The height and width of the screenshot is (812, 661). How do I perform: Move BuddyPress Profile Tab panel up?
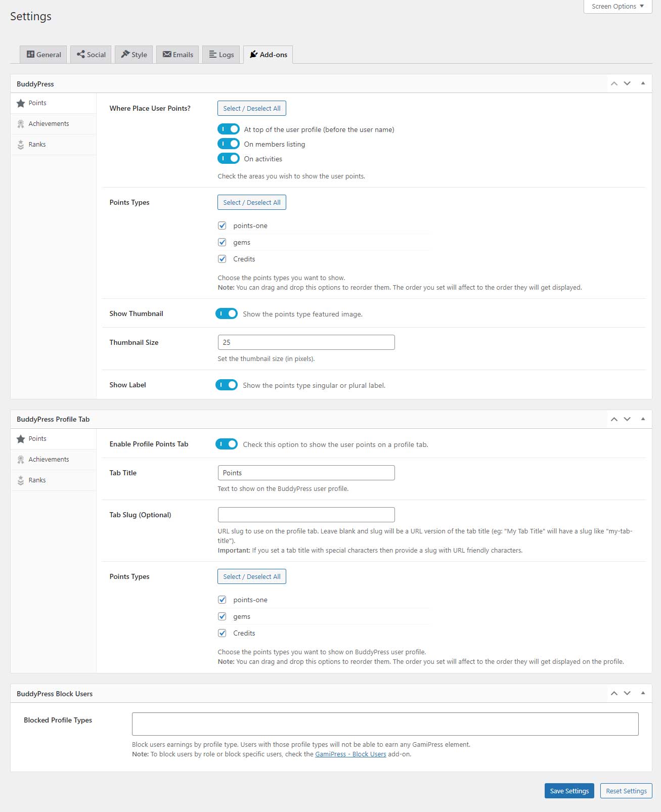pos(614,419)
